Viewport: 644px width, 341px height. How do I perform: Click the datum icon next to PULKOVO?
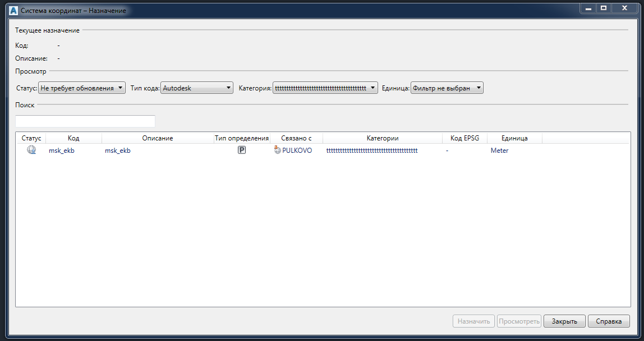click(x=278, y=150)
